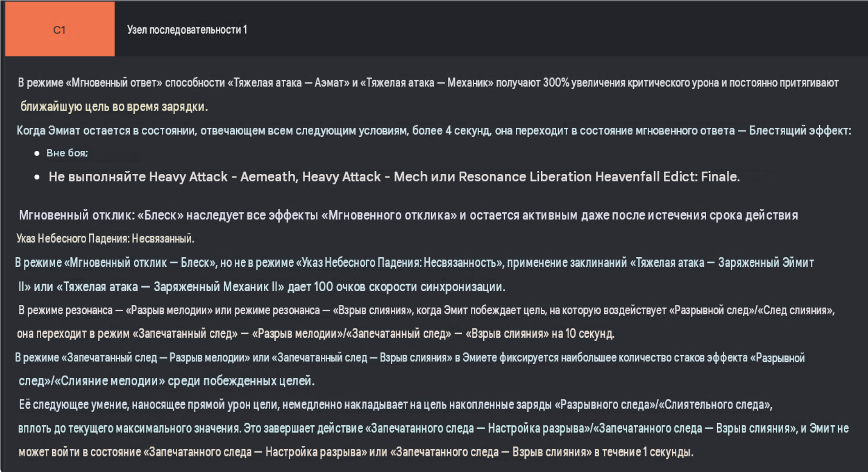Click the line starting 'В режиме «Мгновенный отклик — Блеск»'
Image resolution: width=868 pixels, height=472 pixels.
pyautogui.click(x=414, y=263)
